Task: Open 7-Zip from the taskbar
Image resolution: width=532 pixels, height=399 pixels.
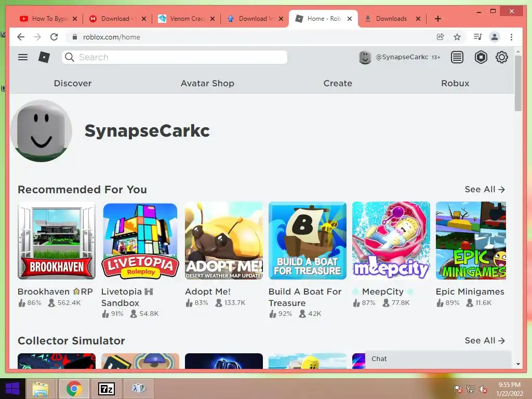Action: click(106, 389)
